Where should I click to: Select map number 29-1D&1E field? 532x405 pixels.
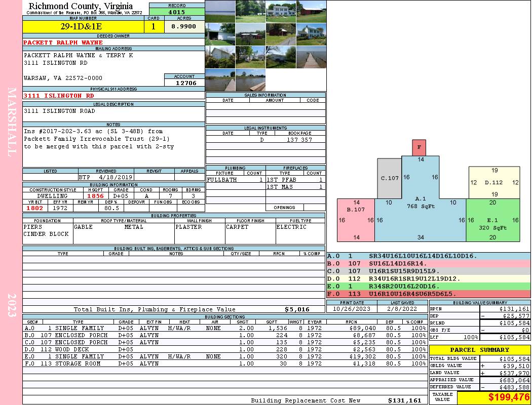[x=83, y=26]
